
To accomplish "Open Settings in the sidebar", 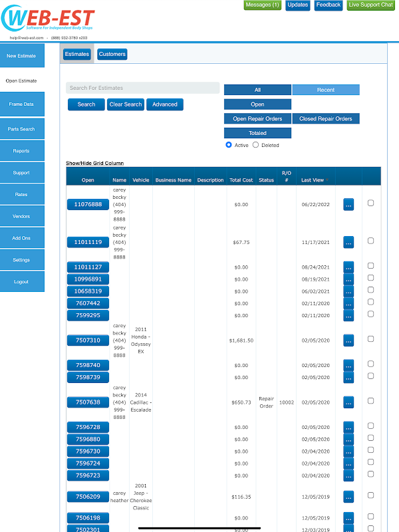I will [x=22, y=260].
